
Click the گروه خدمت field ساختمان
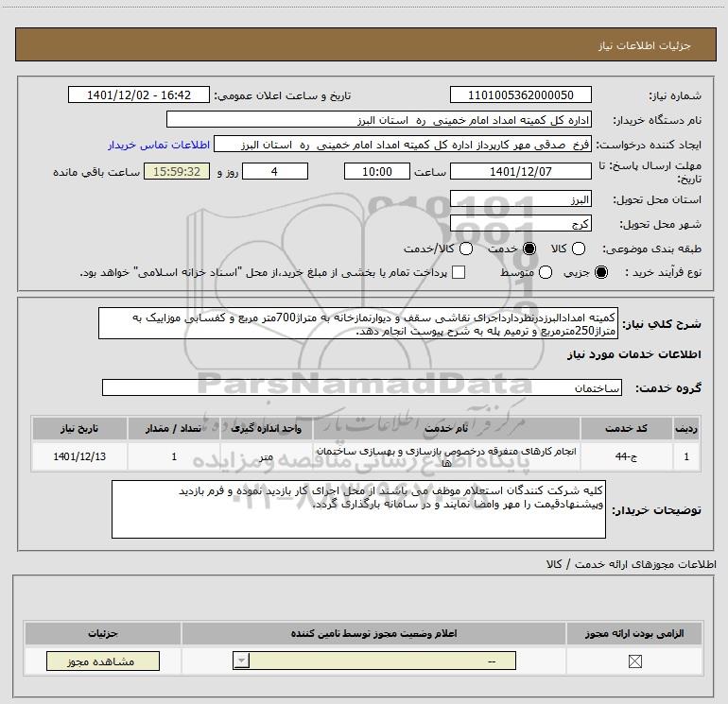[362, 387]
